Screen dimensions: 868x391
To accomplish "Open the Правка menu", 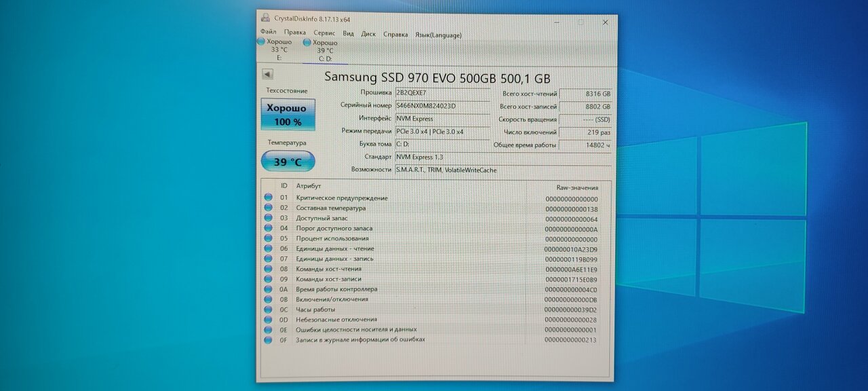I will (294, 33).
